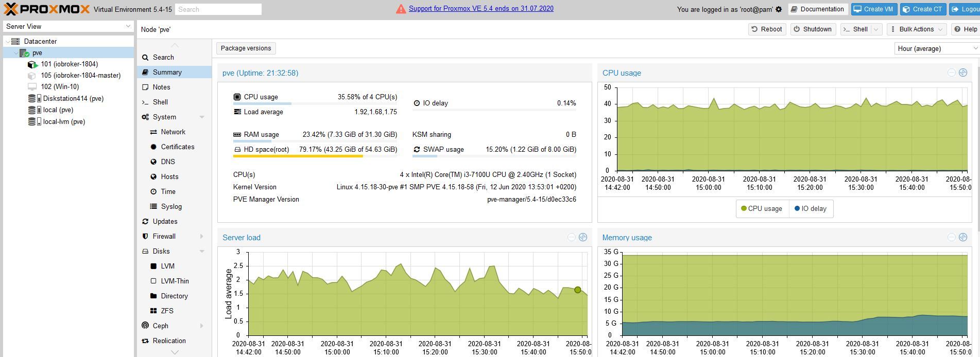Click the support warning triangle icon

click(x=401, y=9)
